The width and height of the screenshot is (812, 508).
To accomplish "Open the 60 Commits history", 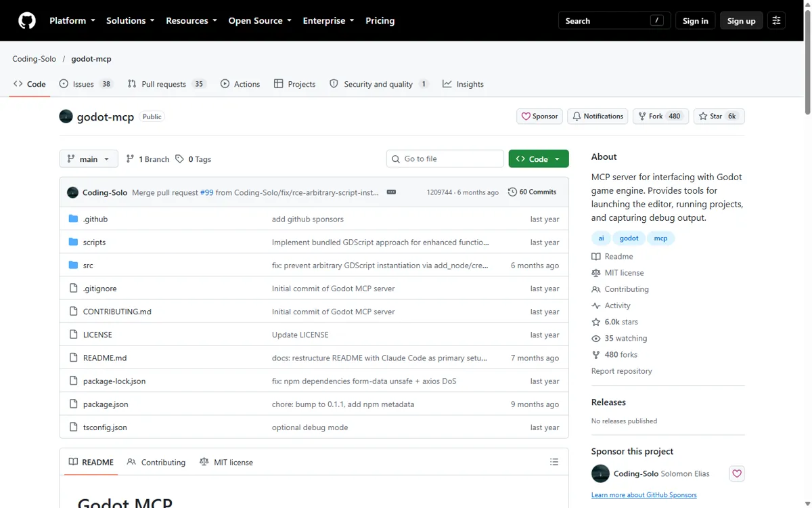I will [x=532, y=192].
